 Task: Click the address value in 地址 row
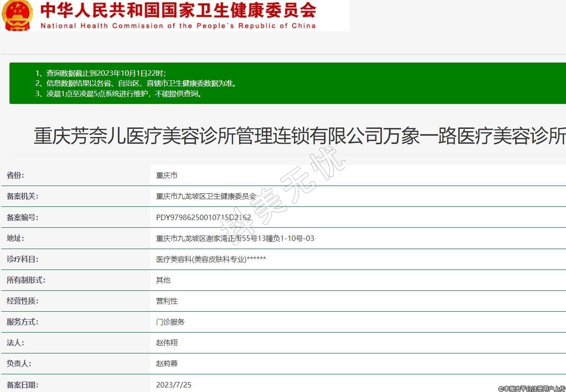[235, 238]
